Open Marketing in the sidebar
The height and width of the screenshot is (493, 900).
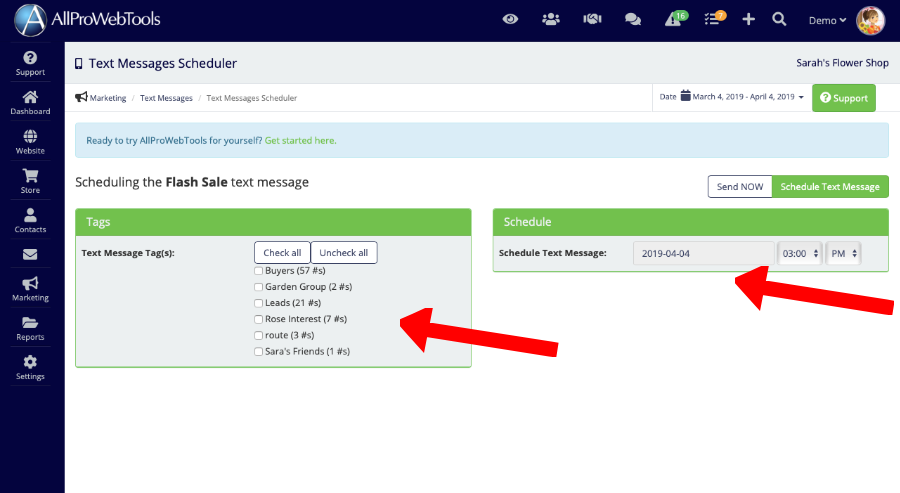[x=30, y=289]
